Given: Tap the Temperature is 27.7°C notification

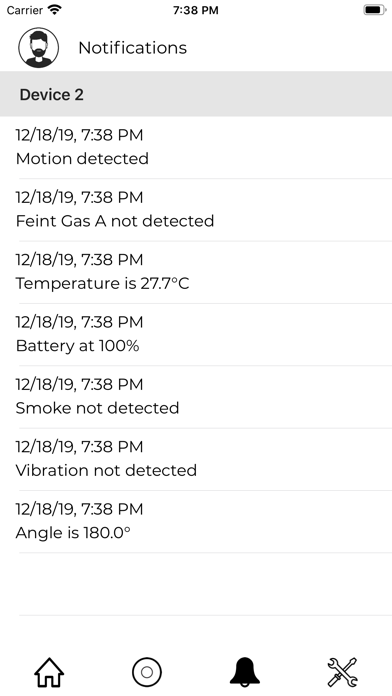Looking at the screenshot, I should coord(196,272).
